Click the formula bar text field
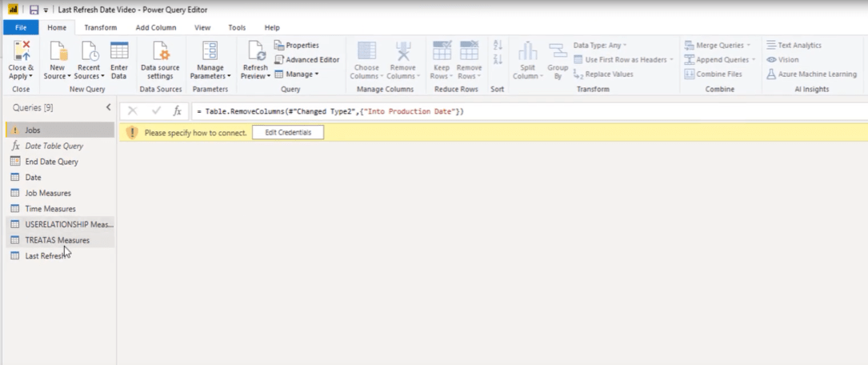868x365 pixels. pyautogui.click(x=530, y=111)
